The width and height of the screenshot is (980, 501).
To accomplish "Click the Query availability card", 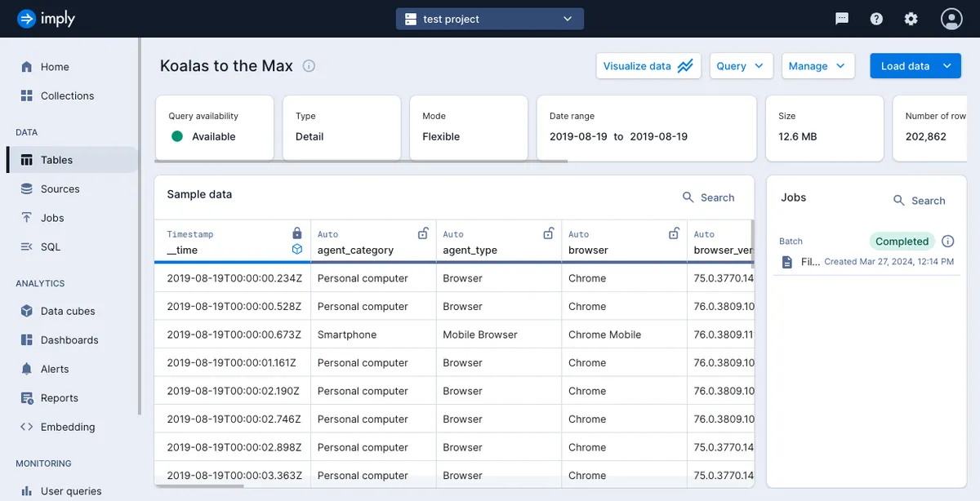I will coord(215,127).
